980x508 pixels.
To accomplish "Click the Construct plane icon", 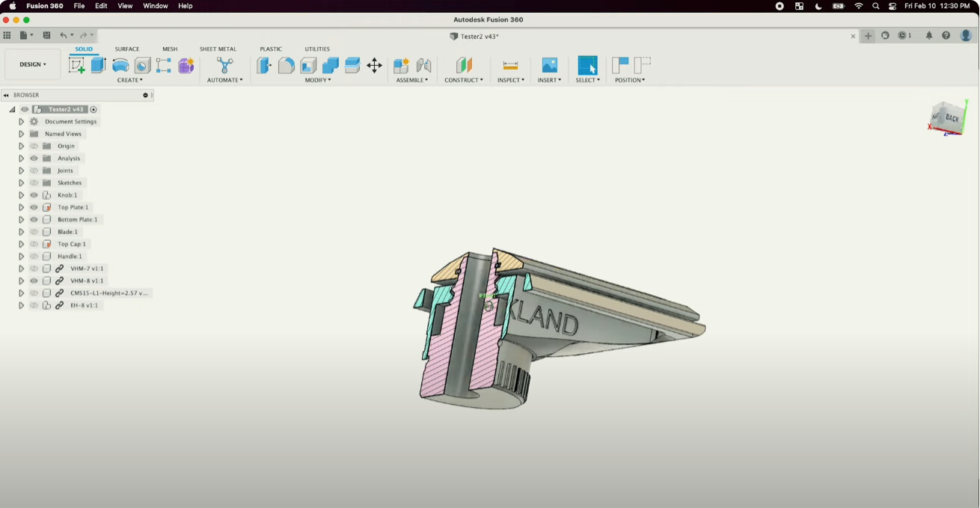I will pos(464,66).
